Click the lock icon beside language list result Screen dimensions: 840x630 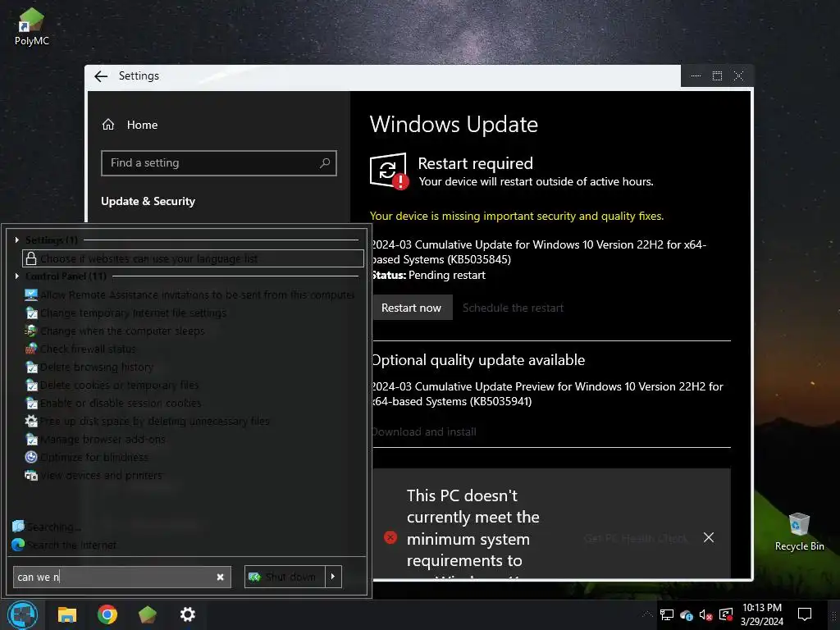tap(31, 258)
